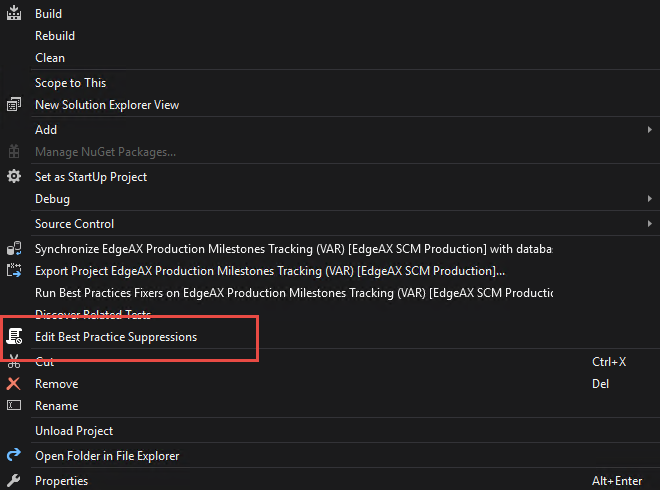Click the New Solution Explorer View icon

pos(14,105)
